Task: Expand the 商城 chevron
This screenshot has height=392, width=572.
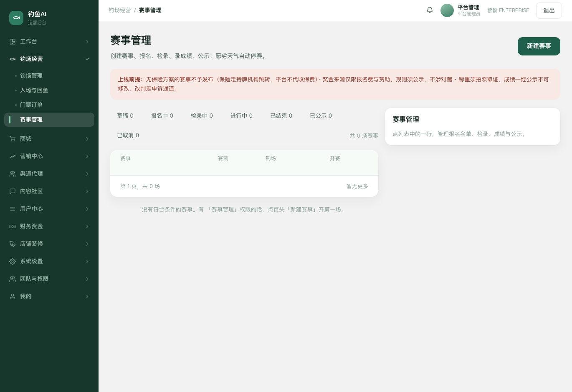Action: pos(87,139)
